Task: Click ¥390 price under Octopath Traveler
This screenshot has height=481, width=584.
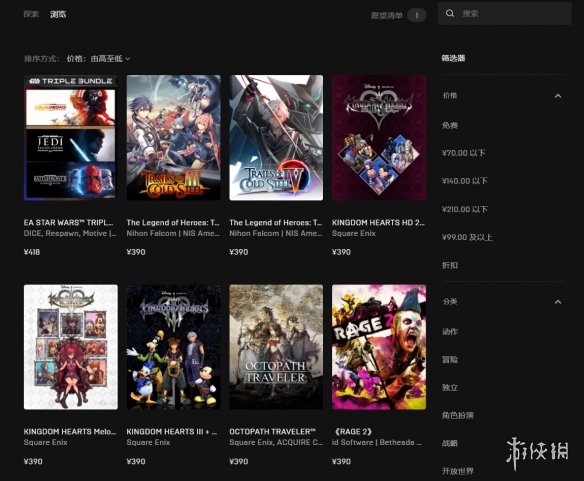Action: 238,461
